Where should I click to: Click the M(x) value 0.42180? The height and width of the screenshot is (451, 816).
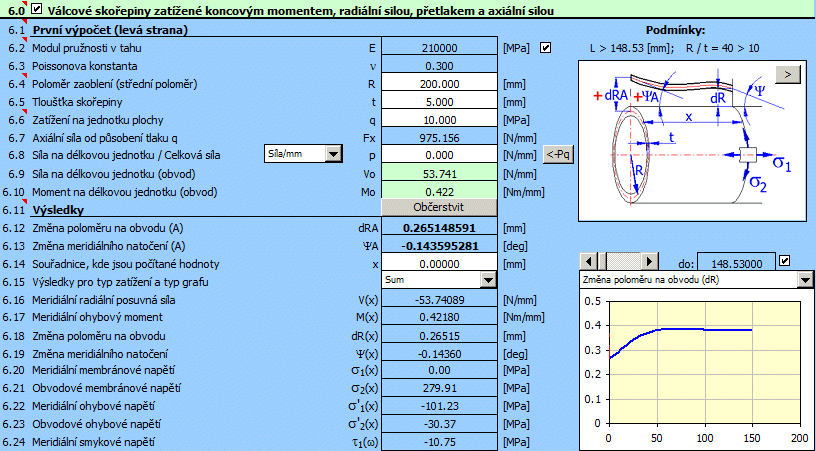pos(439,317)
